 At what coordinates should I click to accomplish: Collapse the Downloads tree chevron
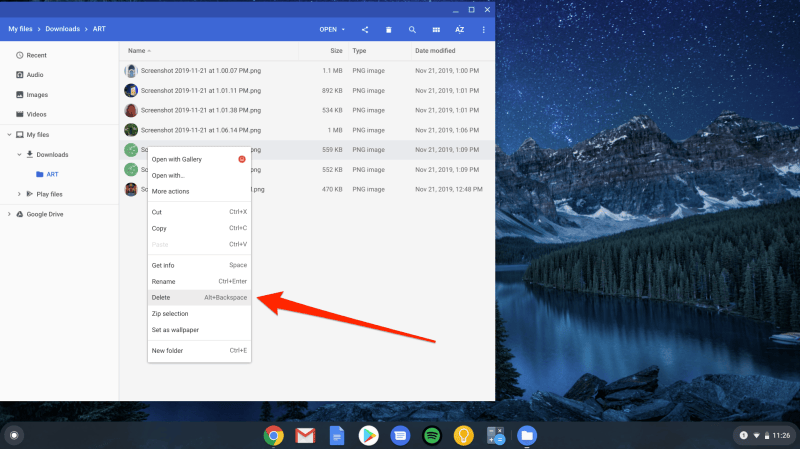pos(19,155)
